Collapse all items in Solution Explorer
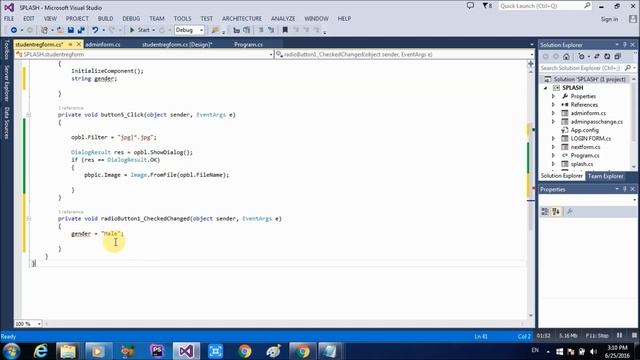The height and width of the screenshot is (360, 640). pos(618,56)
